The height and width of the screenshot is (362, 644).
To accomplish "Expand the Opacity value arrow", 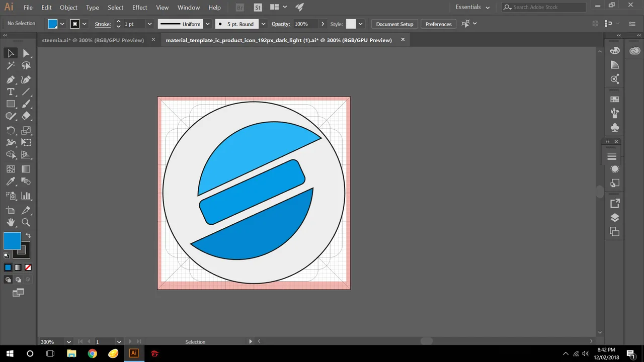I will click(x=323, y=24).
